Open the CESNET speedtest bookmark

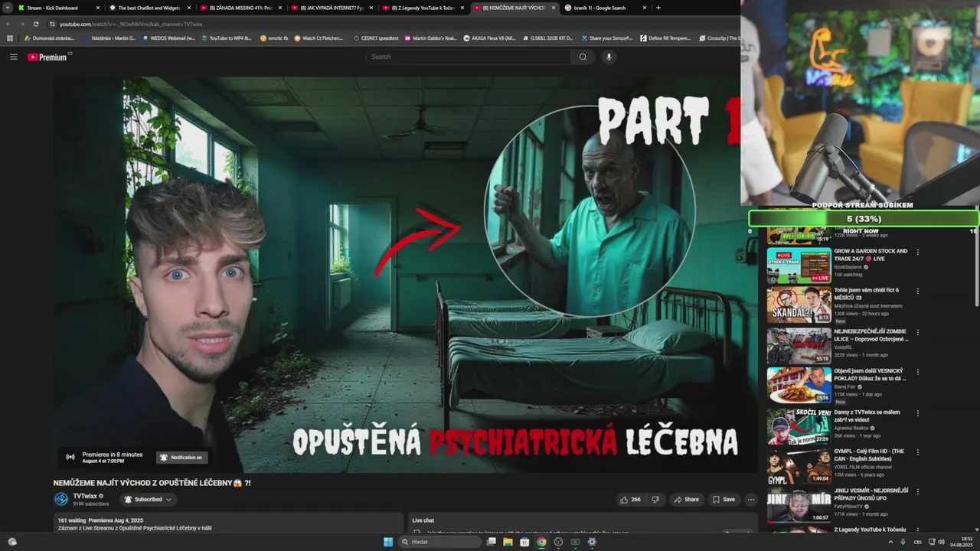(x=376, y=37)
